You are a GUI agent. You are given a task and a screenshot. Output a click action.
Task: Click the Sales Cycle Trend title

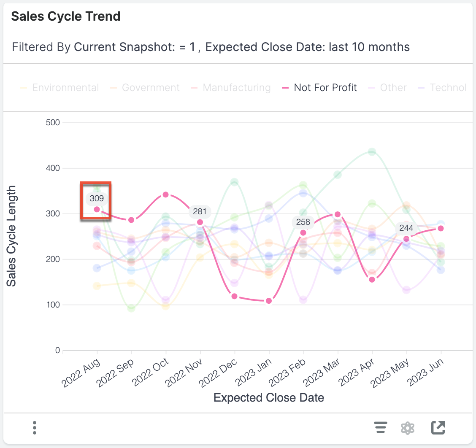point(66,16)
